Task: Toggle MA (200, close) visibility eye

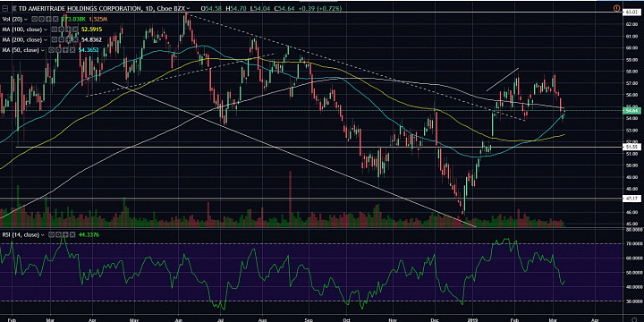Action: point(55,40)
